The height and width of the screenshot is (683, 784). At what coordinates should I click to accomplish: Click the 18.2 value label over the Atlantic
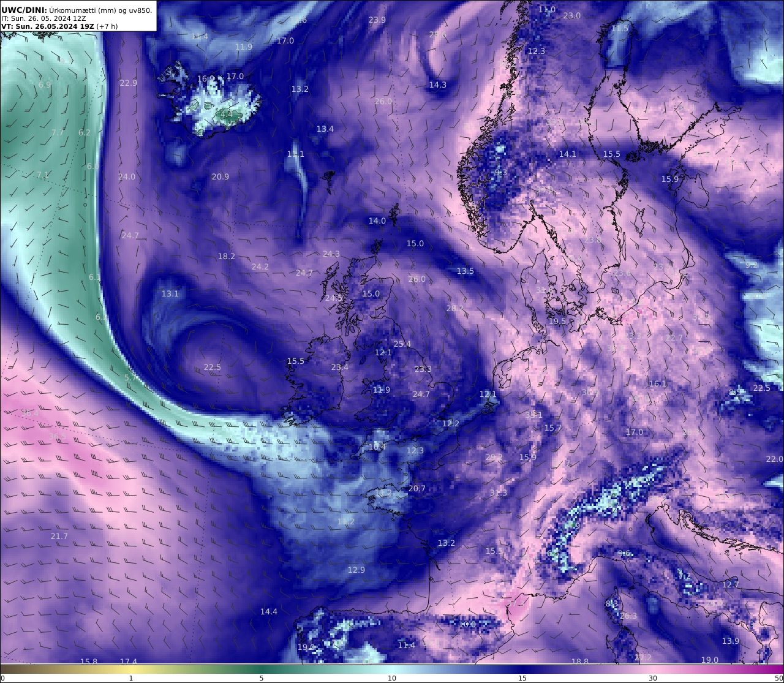[226, 256]
